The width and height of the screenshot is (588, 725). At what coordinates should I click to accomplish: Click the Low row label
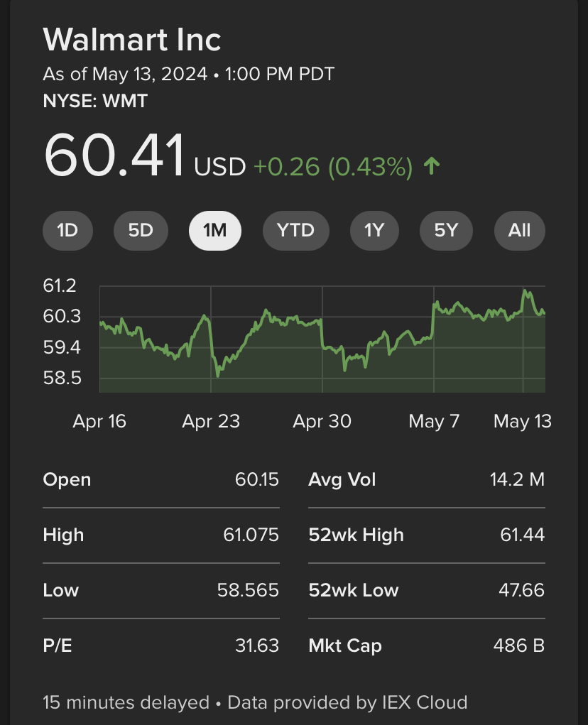tap(61, 590)
